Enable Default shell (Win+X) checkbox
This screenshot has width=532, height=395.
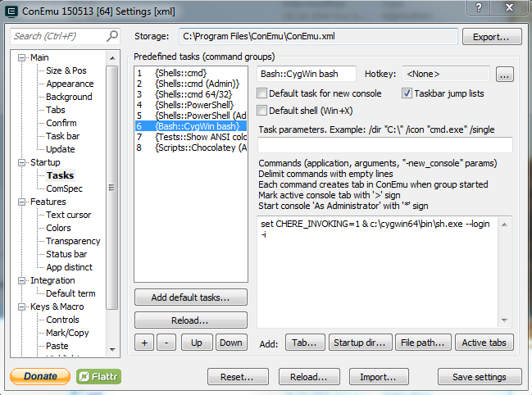(261, 111)
